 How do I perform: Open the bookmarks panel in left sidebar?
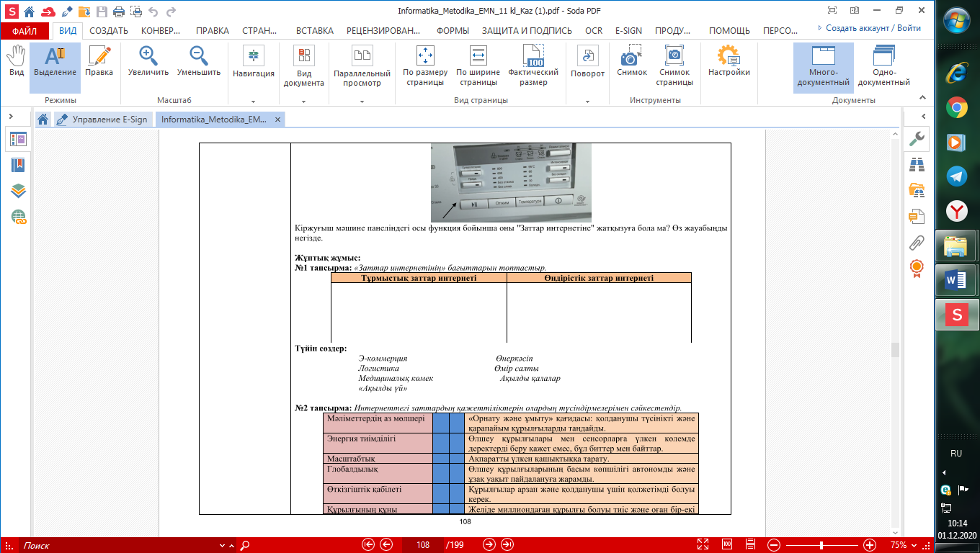click(x=18, y=165)
